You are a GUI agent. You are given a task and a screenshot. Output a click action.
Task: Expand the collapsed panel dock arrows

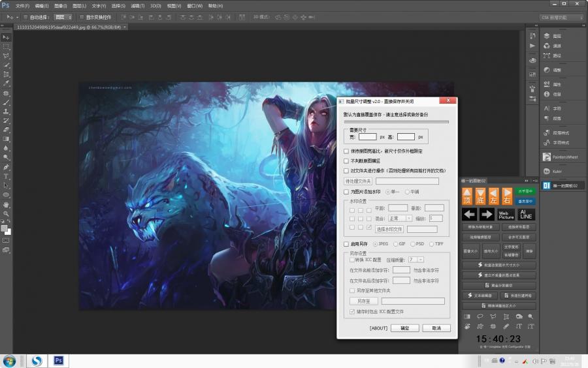point(536,25)
